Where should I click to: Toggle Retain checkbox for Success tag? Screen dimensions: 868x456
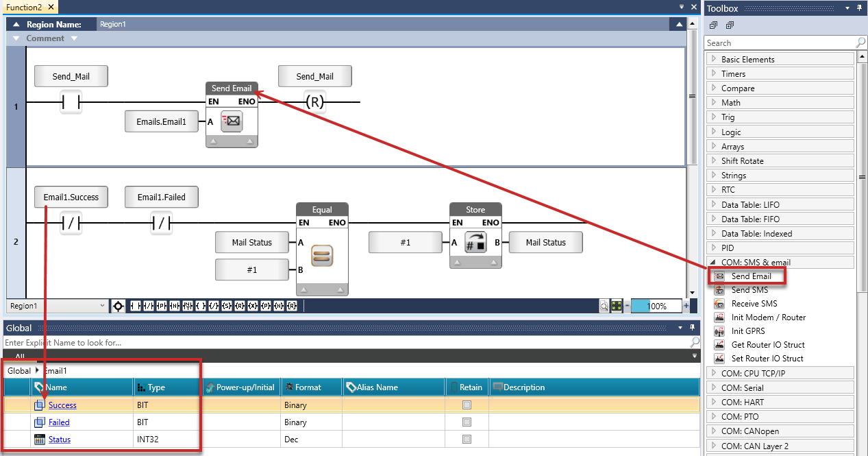point(467,405)
